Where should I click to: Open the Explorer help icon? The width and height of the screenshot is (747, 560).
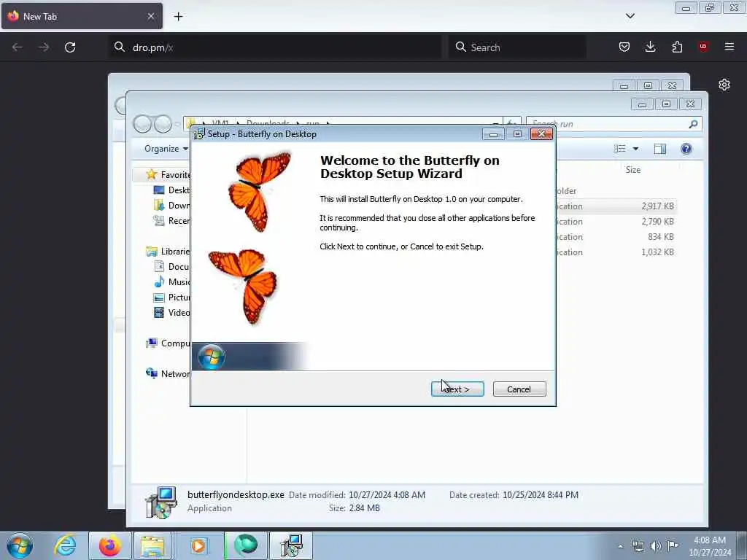pyautogui.click(x=686, y=149)
